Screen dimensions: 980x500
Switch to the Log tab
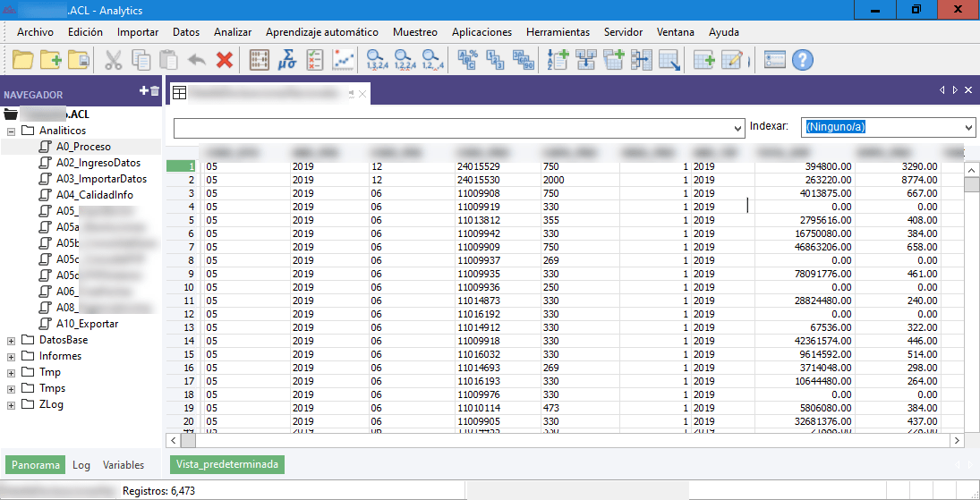click(81, 465)
